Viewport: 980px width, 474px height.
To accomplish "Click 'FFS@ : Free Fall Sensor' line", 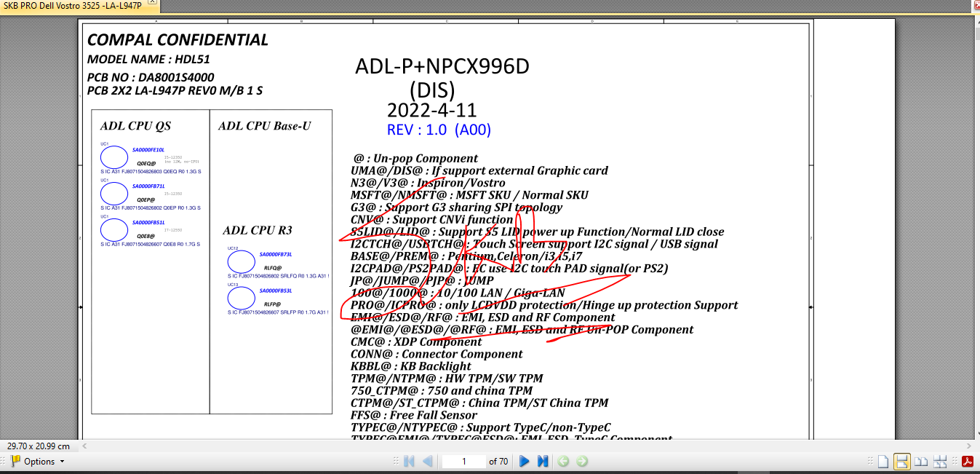I will [x=414, y=416].
